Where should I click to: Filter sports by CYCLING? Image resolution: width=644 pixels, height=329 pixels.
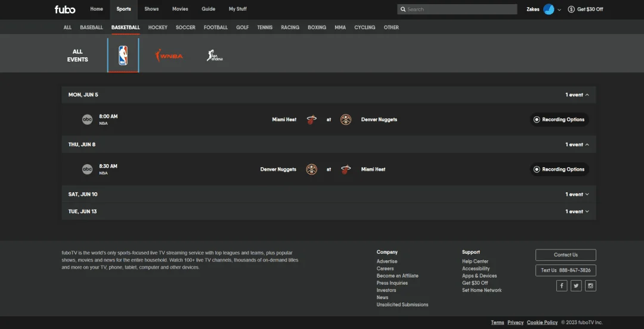(365, 27)
